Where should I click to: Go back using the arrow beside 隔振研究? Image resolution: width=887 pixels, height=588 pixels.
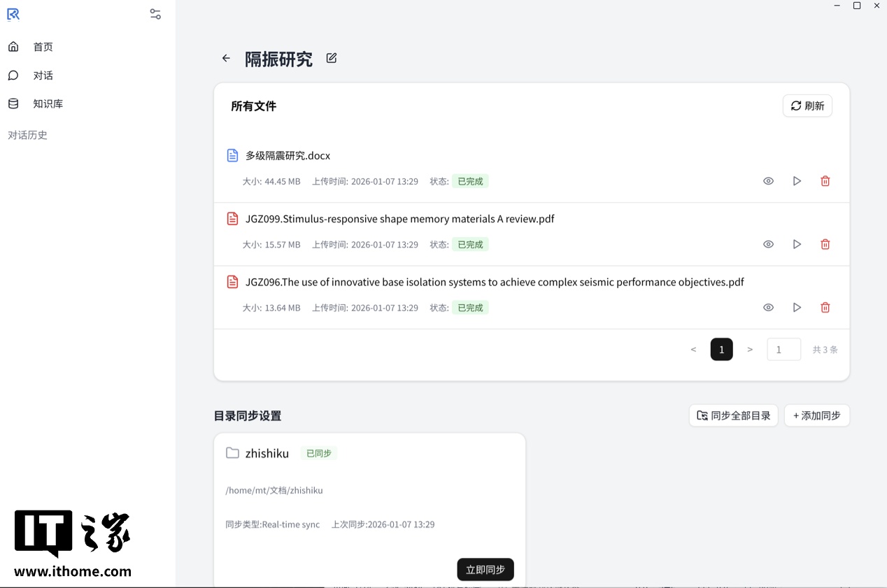(x=225, y=58)
